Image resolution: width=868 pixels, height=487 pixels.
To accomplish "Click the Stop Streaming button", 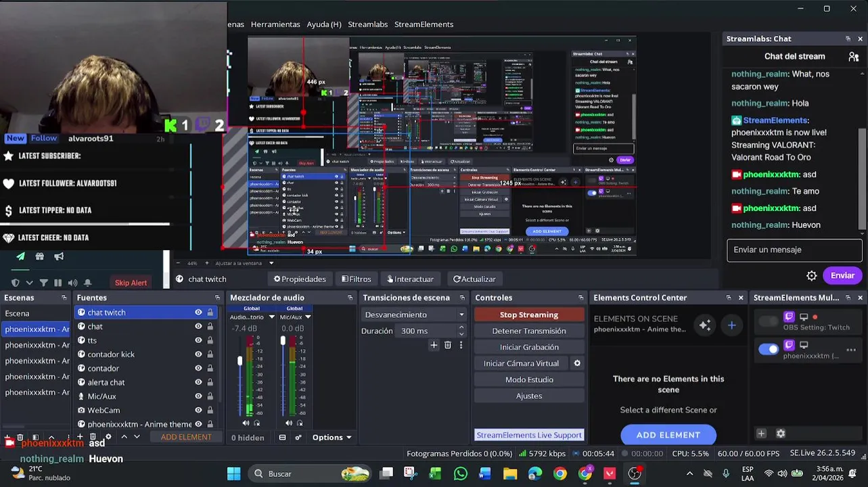I will point(529,315).
